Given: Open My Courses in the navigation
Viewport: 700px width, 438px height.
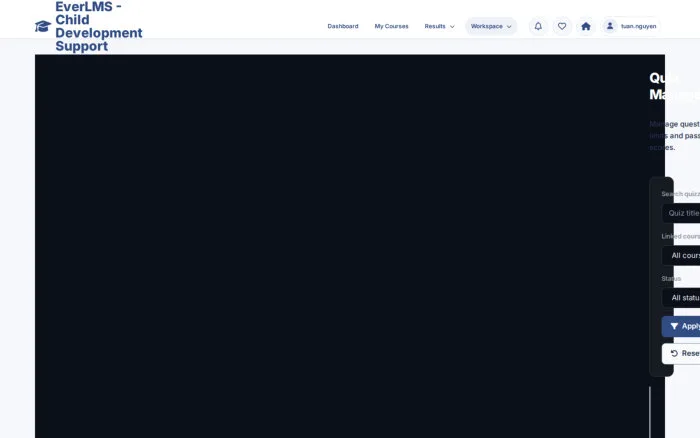Looking at the screenshot, I should pos(392,26).
